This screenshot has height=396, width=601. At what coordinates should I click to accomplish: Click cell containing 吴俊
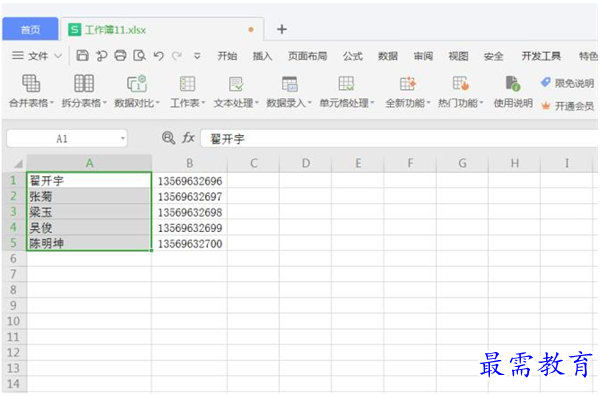click(x=89, y=228)
